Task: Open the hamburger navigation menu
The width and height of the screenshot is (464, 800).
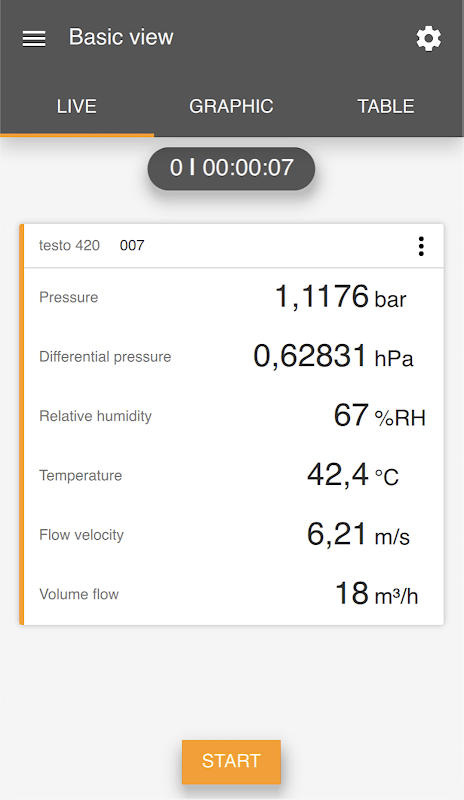Action: click(34, 39)
